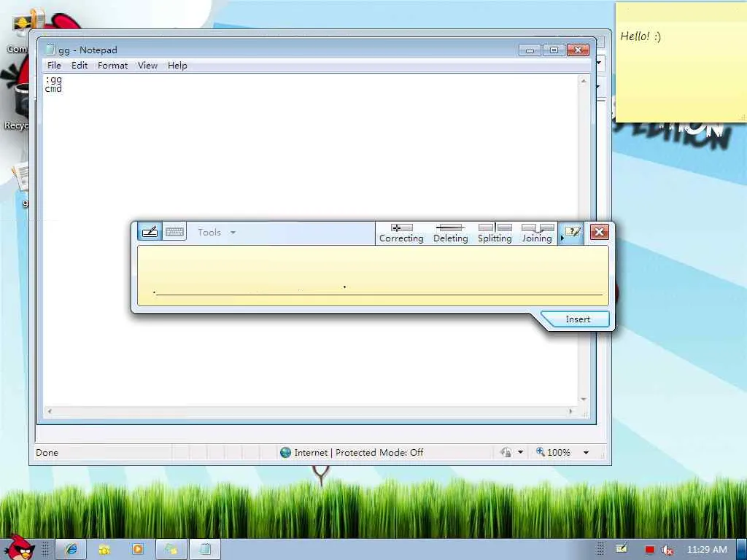Switch to the Sticky Notes taskbar item
The height and width of the screenshot is (560, 747).
171,550
